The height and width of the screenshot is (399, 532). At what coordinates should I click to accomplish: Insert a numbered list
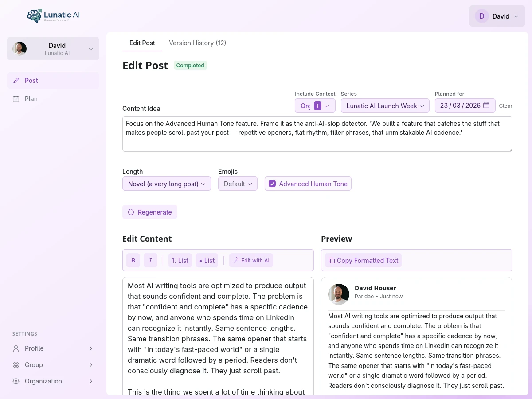coord(180,260)
